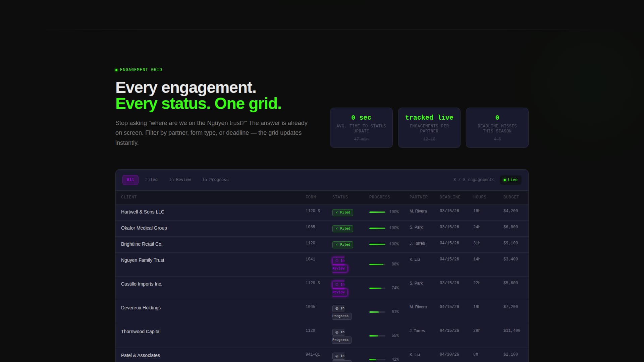The height and width of the screenshot is (362, 644).
Task: Select the Hartwell & Sons LLC client name
Action: 143,212
